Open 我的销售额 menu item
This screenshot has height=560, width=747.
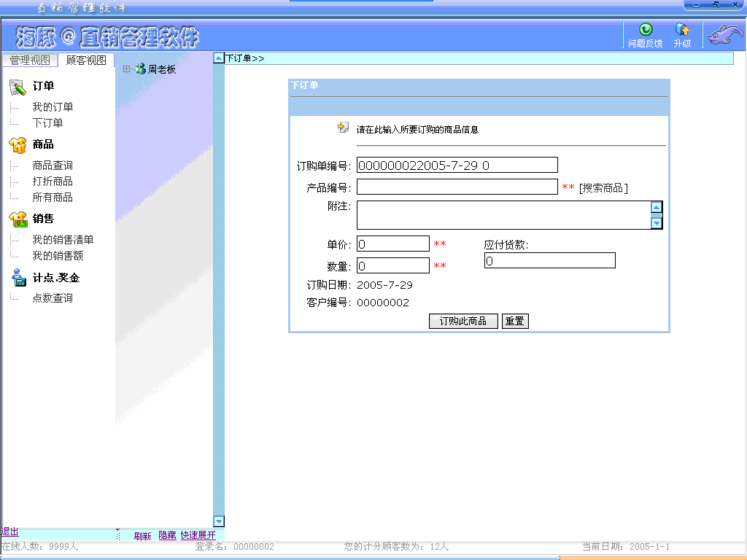(x=58, y=256)
